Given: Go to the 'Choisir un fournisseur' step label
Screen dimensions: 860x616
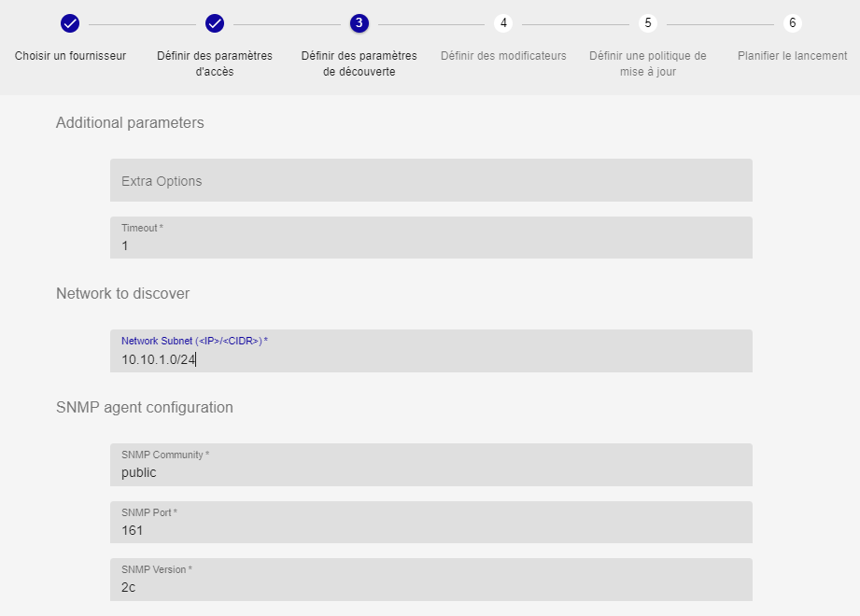Looking at the screenshot, I should 70,56.
